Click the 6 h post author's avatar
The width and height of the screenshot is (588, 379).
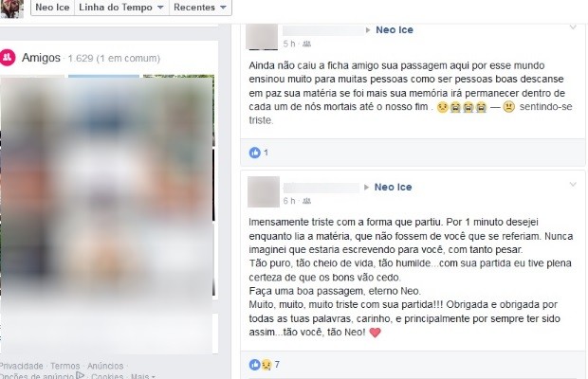tap(264, 191)
